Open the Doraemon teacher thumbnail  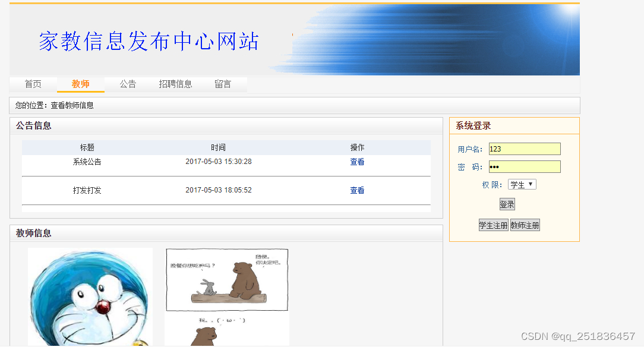[90, 296]
